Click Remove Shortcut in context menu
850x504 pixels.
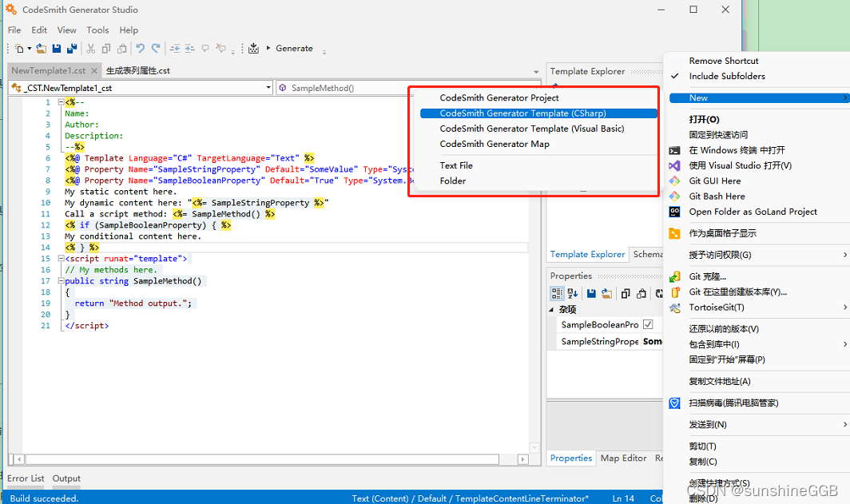724,61
